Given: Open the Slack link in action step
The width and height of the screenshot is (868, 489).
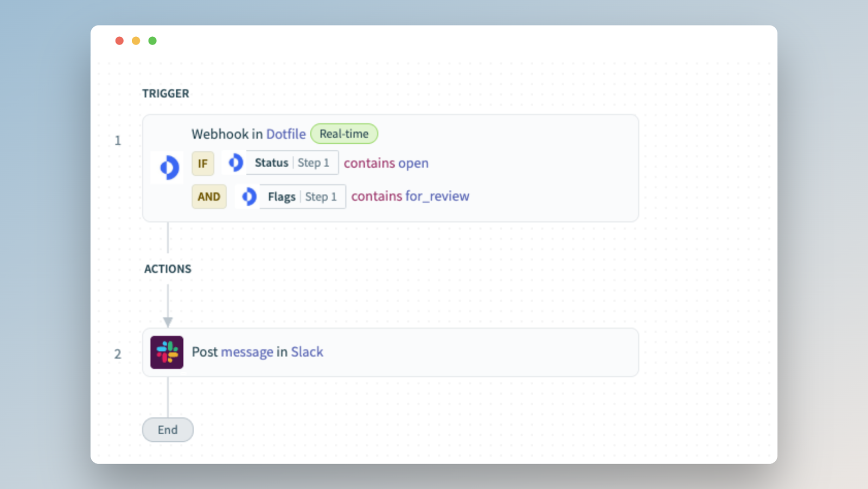Looking at the screenshot, I should 307,352.
